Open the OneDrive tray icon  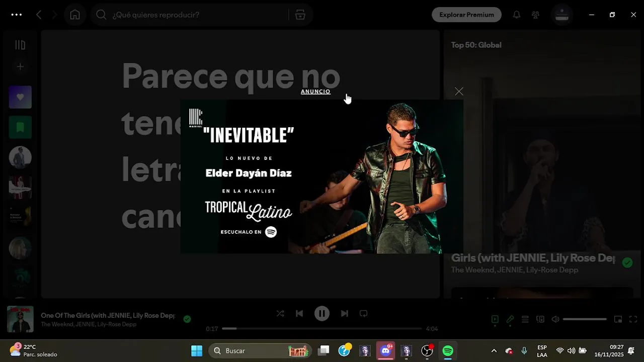[x=509, y=351]
